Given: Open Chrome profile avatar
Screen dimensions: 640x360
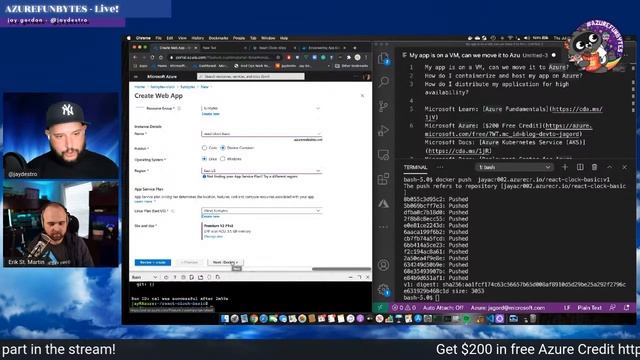Looking at the screenshot, I should (358, 58).
